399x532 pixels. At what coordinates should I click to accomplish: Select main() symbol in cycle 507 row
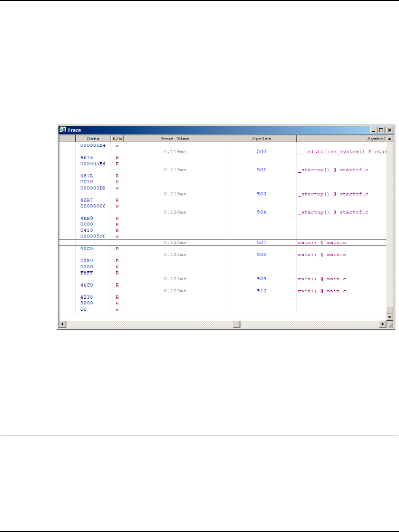click(322, 243)
